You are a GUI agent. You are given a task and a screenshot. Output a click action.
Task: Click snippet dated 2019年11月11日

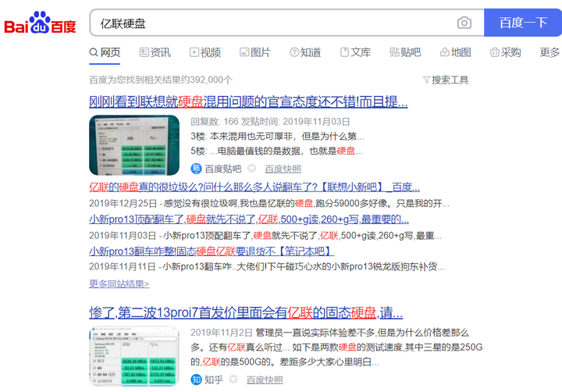pyautogui.click(x=267, y=266)
